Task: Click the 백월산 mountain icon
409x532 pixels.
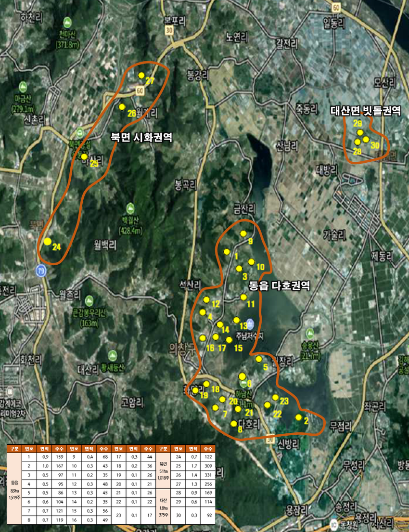Action: pyautogui.click(x=130, y=208)
